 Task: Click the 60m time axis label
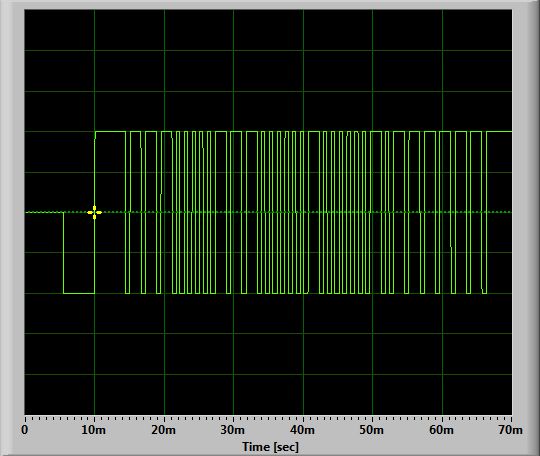pos(442,430)
